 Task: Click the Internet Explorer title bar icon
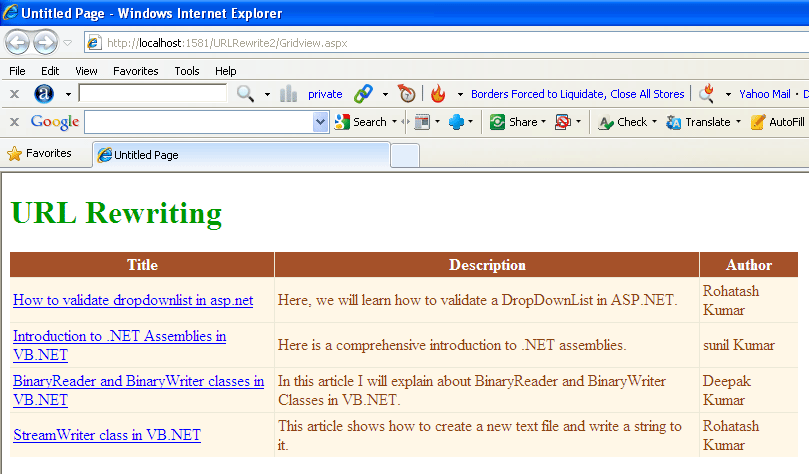10,12
